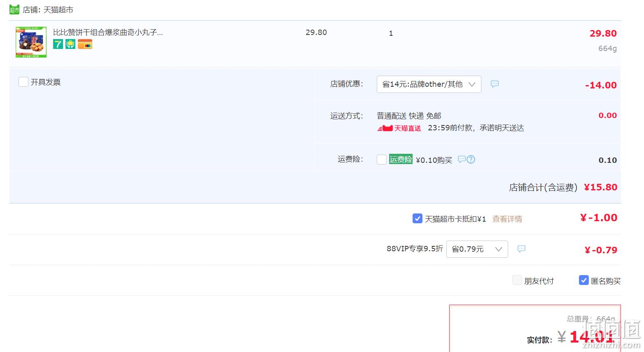This screenshot has width=644, height=352.
Task: Enable the 运费险 shipping insurance checkbox
Action: (382, 160)
